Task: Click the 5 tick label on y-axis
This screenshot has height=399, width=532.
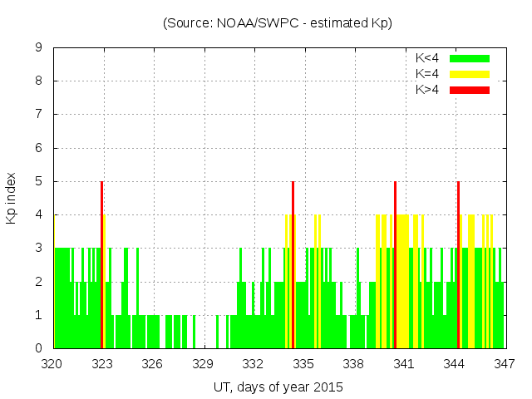Action: (38, 181)
